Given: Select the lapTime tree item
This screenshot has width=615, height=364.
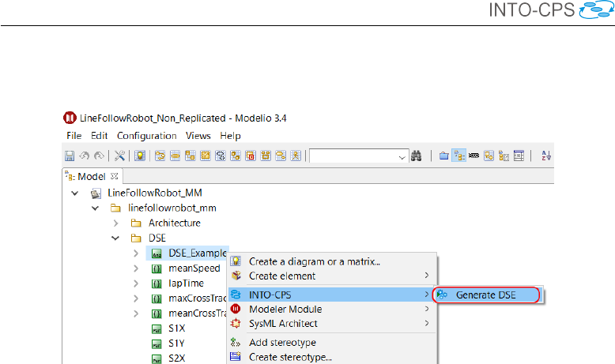Looking at the screenshot, I should 186,283.
